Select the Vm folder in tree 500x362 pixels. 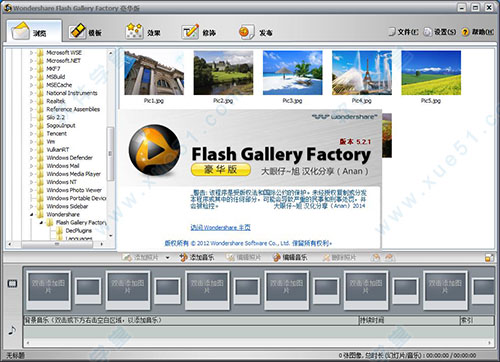point(51,142)
